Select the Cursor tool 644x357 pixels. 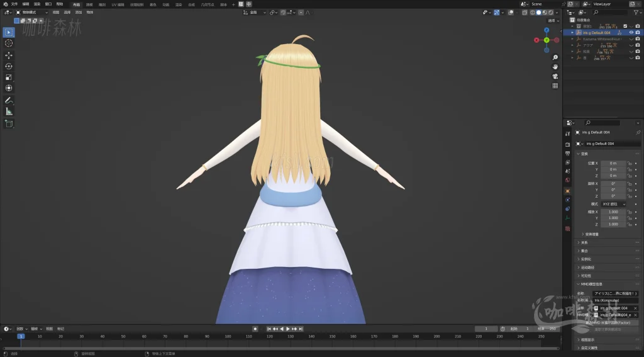coord(9,43)
